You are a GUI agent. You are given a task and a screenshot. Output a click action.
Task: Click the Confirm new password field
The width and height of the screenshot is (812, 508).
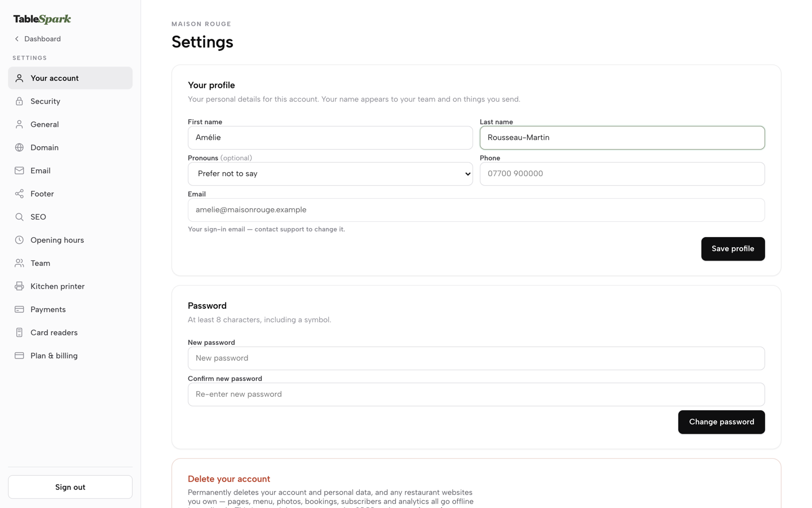[476, 395]
